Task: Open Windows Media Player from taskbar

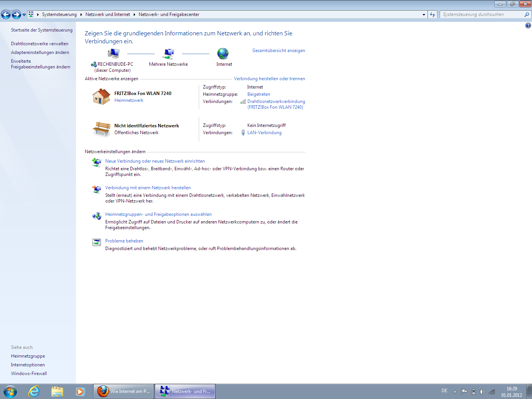Action: click(80, 391)
